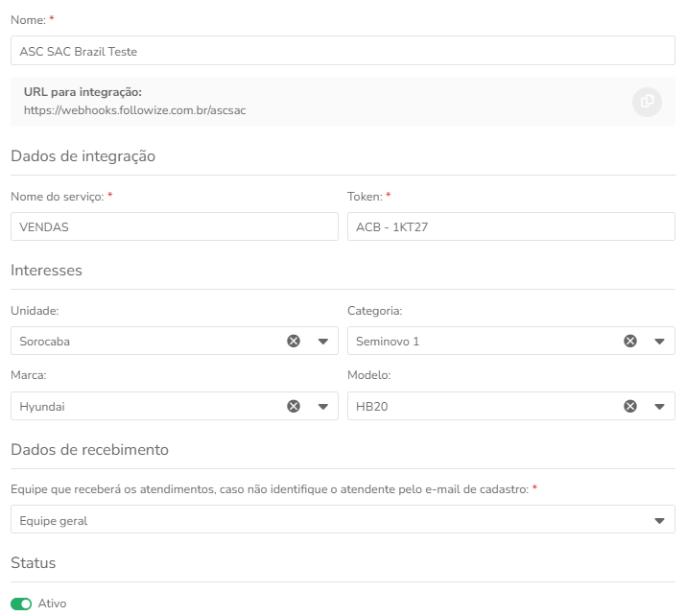Toggle the Ativo status switch
The width and height of the screenshot is (686, 616).
pyautogui.click(x=21, y=604)
